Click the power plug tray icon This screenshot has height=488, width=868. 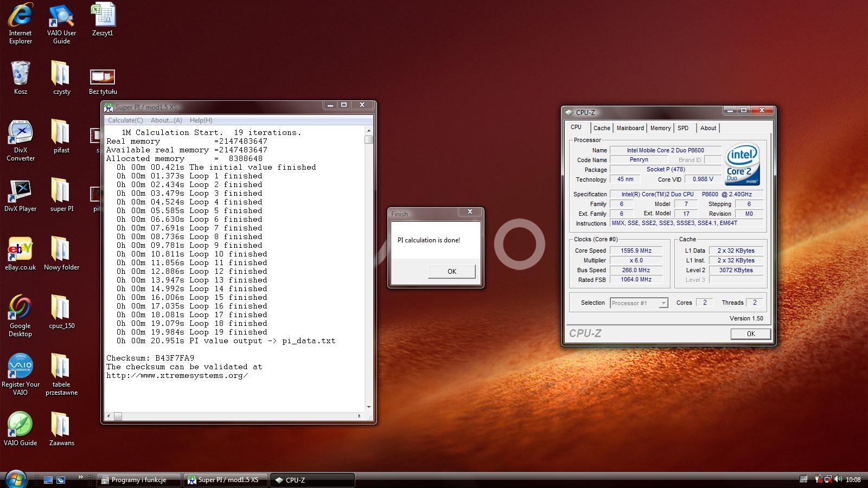[x=818, y=479]
